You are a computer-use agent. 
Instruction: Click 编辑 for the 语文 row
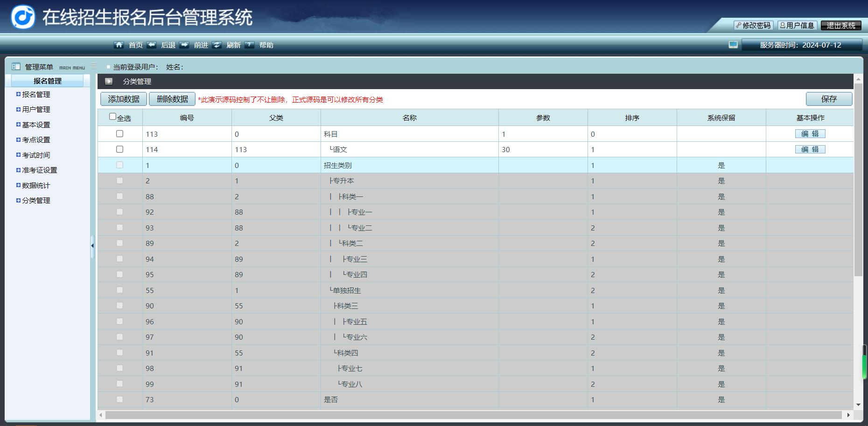tap(810, 149)
